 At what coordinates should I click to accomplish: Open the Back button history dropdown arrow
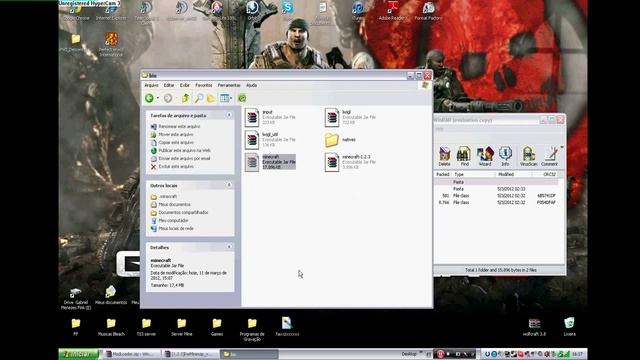point(158,98)
